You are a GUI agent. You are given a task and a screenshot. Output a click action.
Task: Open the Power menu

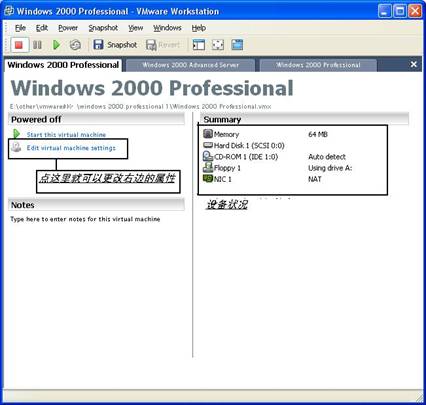(x=68, y=28)
